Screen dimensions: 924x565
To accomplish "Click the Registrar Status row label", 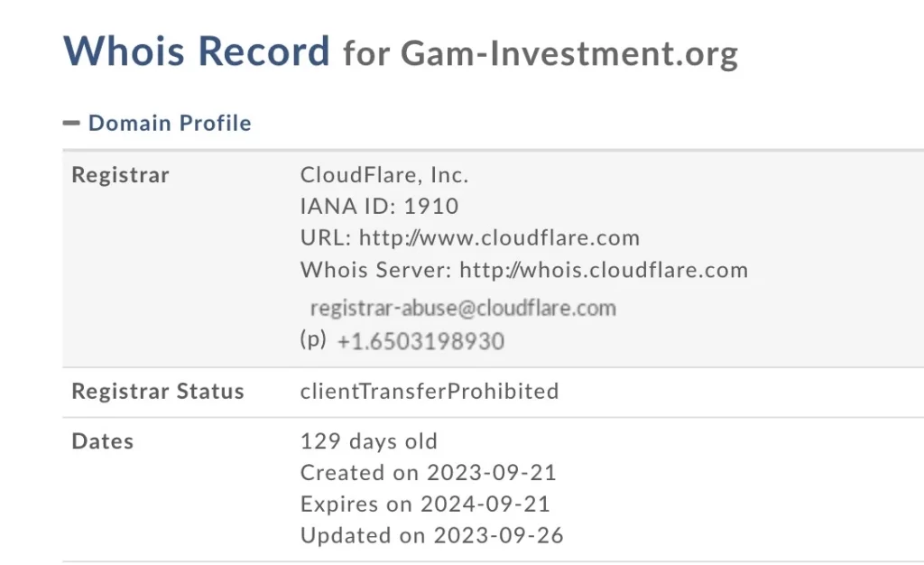I will 158,391.
